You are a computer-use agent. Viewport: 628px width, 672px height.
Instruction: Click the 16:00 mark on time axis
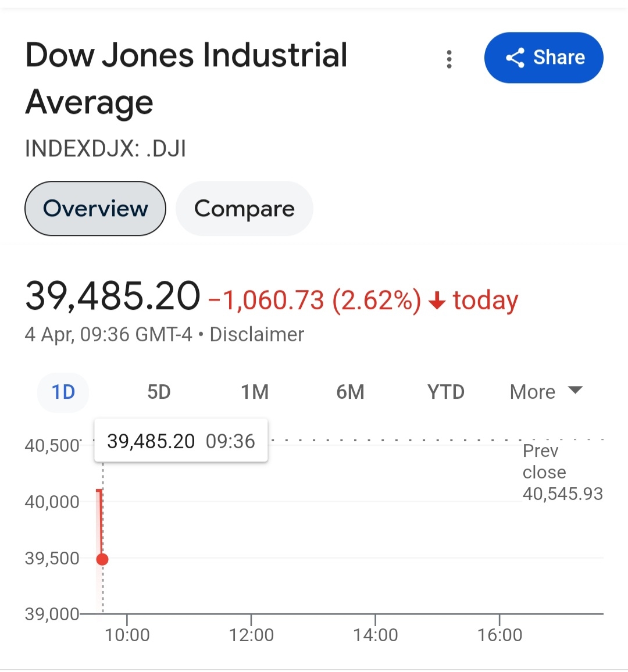499,635
